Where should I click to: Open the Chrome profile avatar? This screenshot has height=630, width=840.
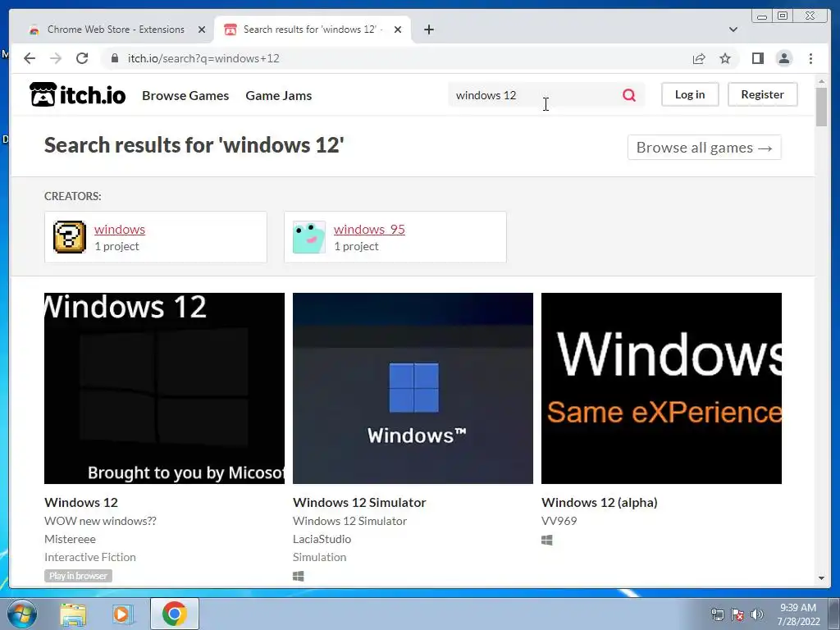click(783, 58)
